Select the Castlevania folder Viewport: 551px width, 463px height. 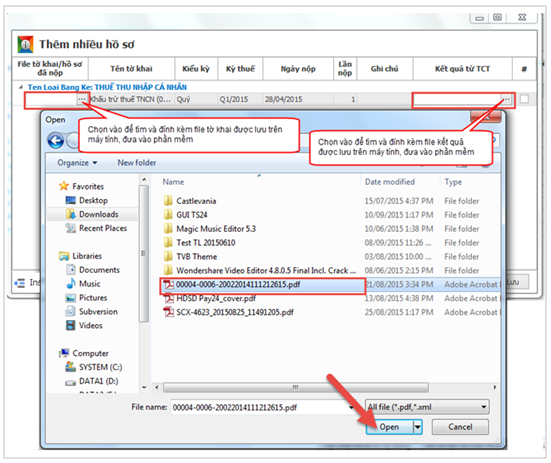[196, 201]
